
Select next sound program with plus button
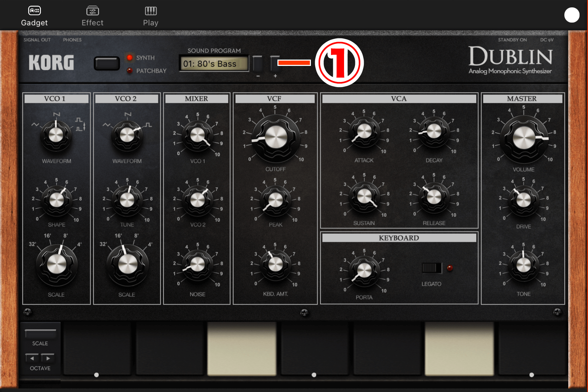(x=275, y=64)
